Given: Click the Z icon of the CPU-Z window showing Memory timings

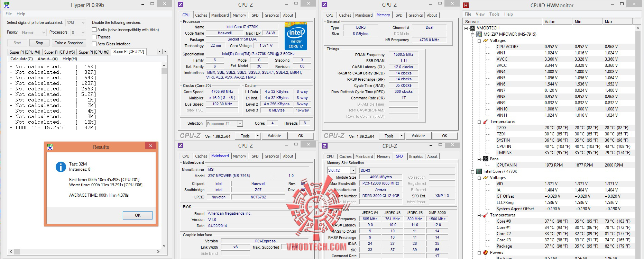Looking at the screenshot, I should [324, 5].
